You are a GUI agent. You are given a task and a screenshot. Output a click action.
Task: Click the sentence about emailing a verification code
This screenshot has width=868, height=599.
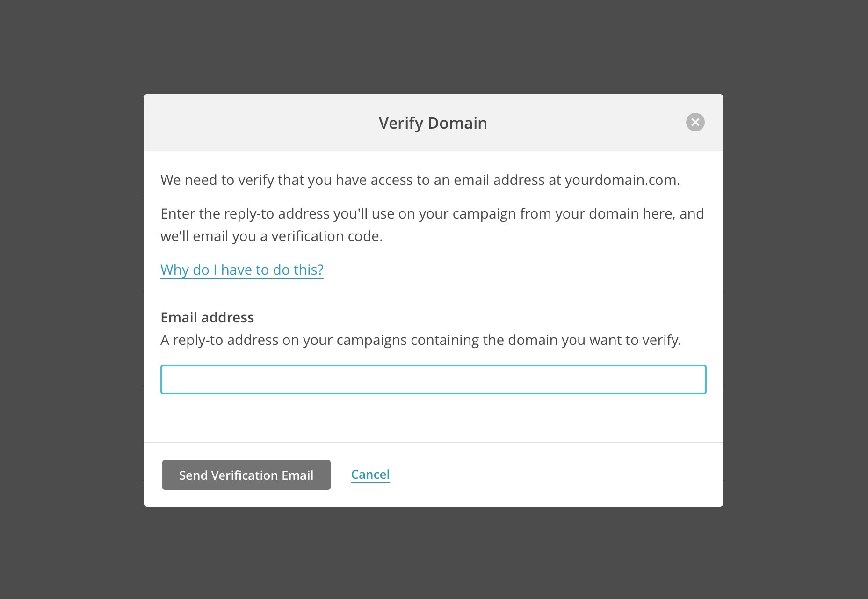point(432,225)
